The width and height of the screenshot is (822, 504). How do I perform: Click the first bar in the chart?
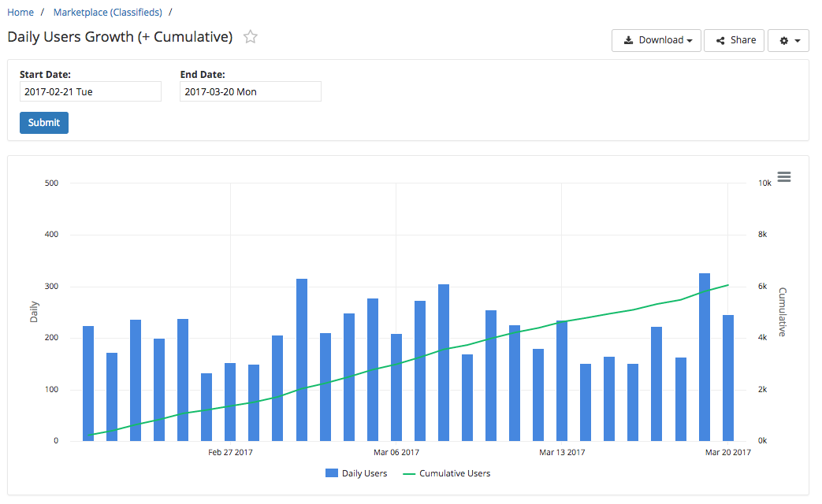tap(88, 384)
